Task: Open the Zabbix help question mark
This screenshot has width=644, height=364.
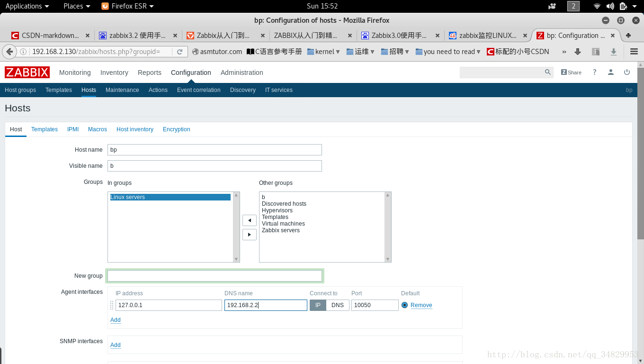Action: click(x=595, y=72)
